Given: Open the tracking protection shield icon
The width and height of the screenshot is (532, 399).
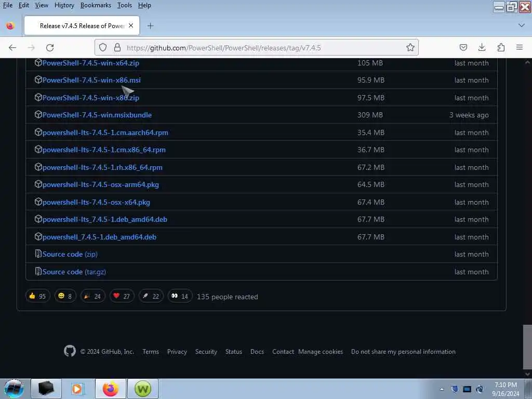Looking at the screenshot, I should (x=103, y=47).
